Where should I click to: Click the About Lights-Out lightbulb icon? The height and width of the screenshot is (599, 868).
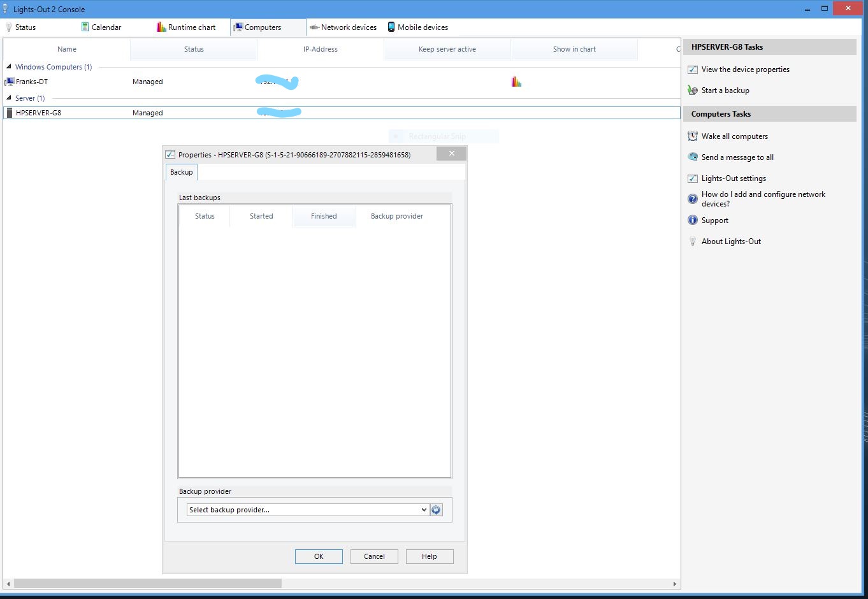point(693,242)
